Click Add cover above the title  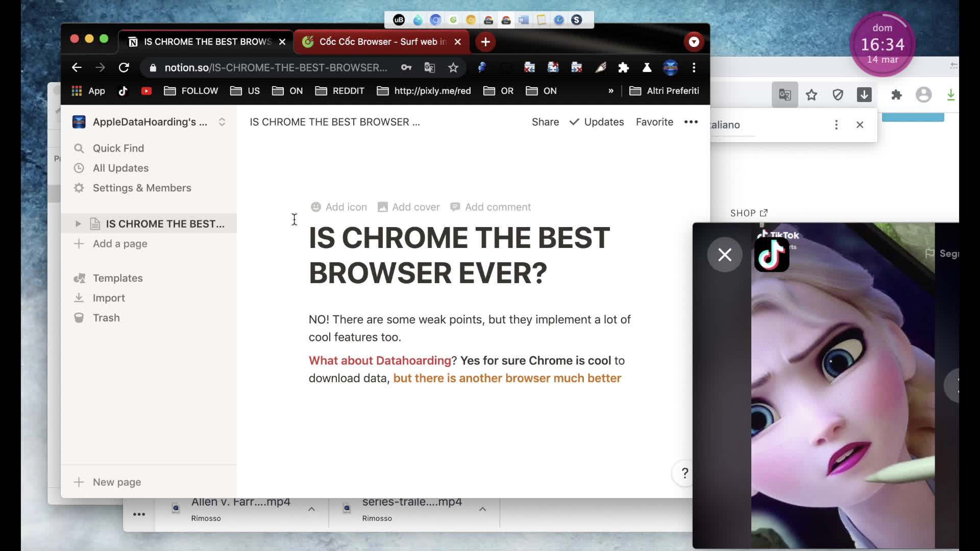[x=408, y=207]
